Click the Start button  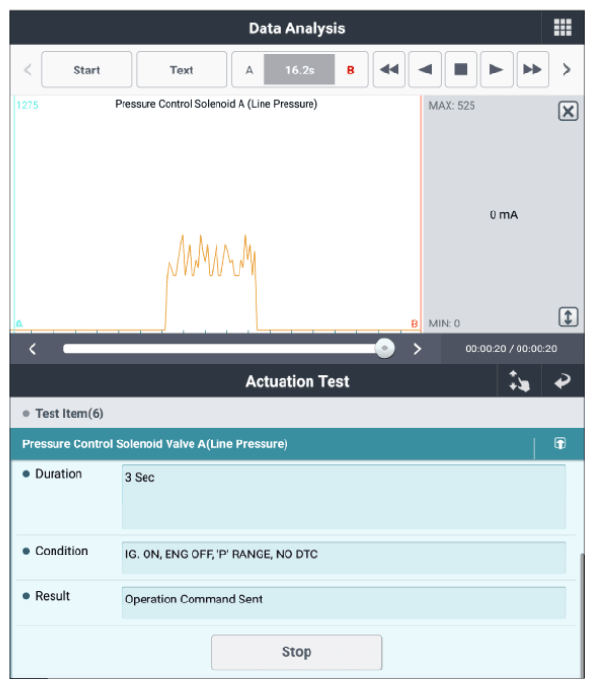(86, 69)
